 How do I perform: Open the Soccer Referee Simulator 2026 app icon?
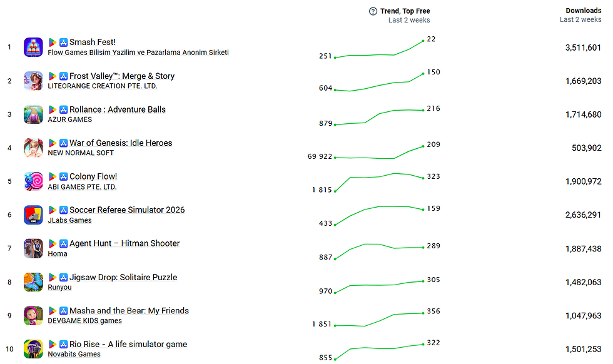33,215
